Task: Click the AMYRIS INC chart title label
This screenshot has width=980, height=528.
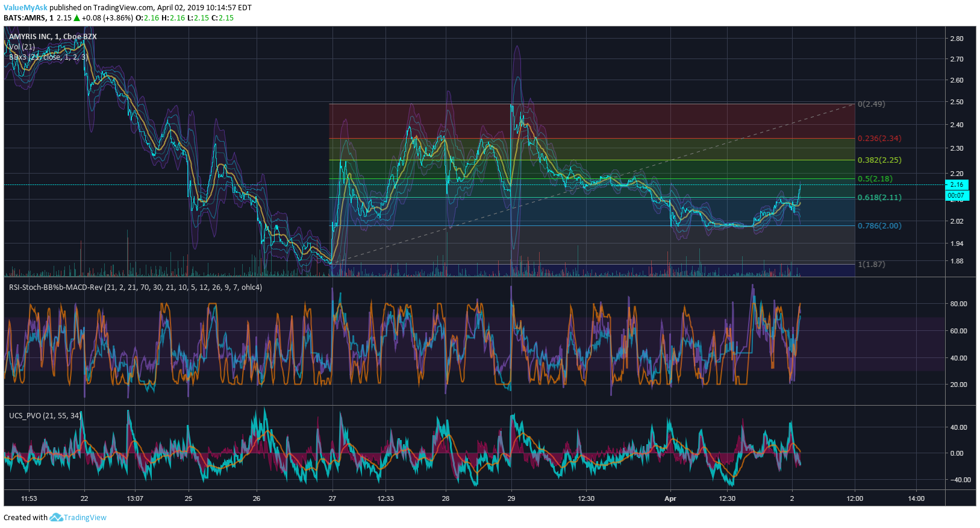Action: (52, 37)
